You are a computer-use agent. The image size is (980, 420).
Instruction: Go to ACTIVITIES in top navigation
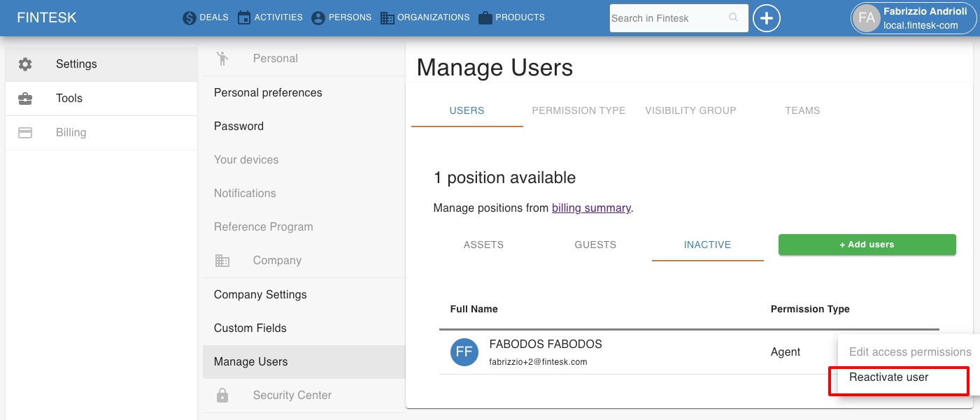(278, 17)
